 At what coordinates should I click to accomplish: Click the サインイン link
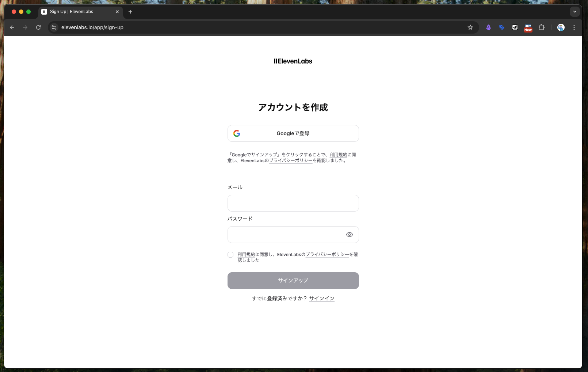pos(321,299)
